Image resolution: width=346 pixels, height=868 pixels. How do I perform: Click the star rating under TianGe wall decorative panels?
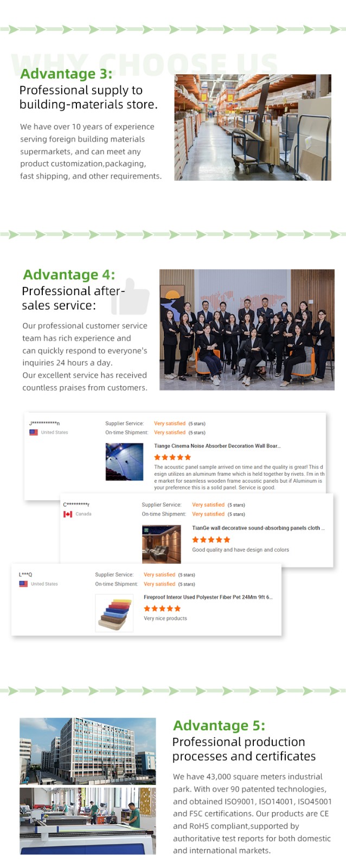pos(211,539)
